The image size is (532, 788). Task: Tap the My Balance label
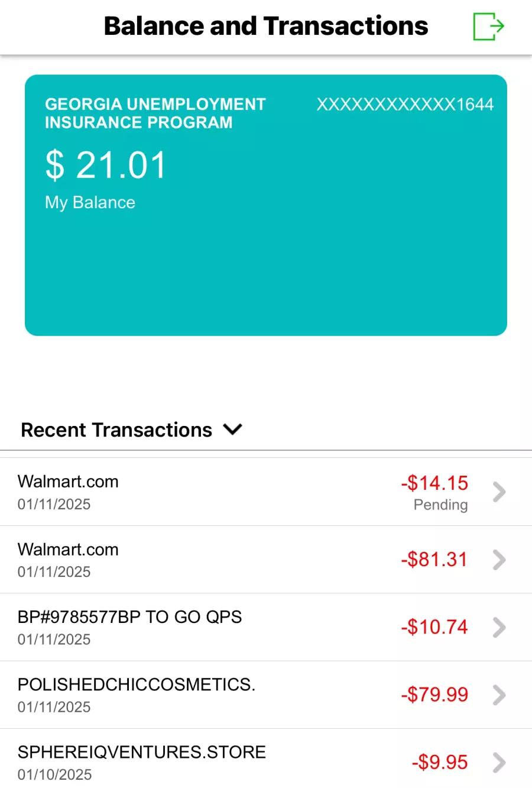point(90,203)
